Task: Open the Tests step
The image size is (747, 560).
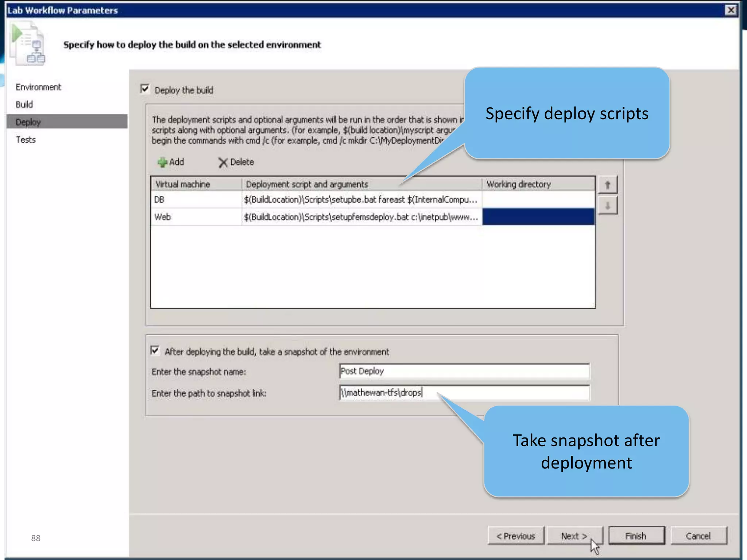Action: coord(26,140)
